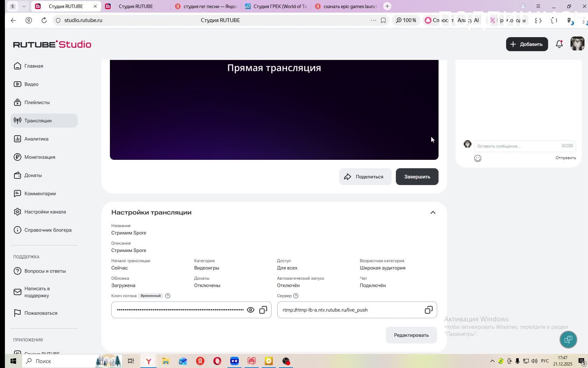This screenshot has height=368, width=588.
Task: Share the stream via Поделиться
Action: [x=365, y=177]
